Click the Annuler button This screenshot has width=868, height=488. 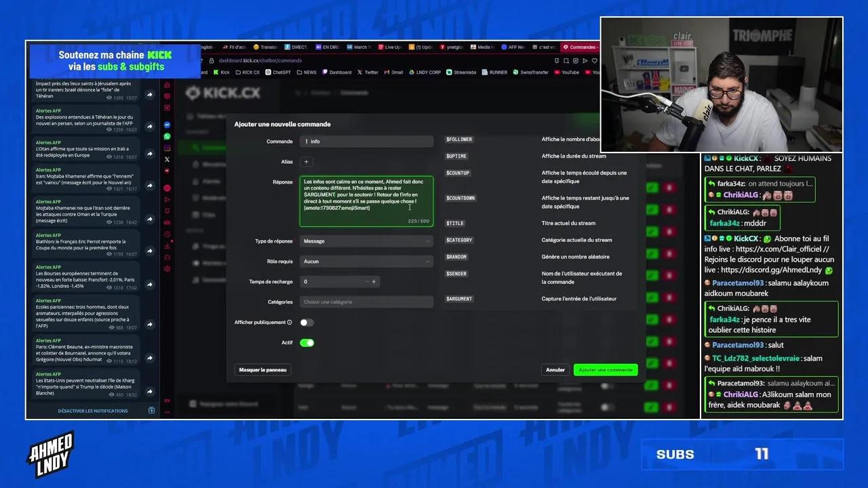555,370
